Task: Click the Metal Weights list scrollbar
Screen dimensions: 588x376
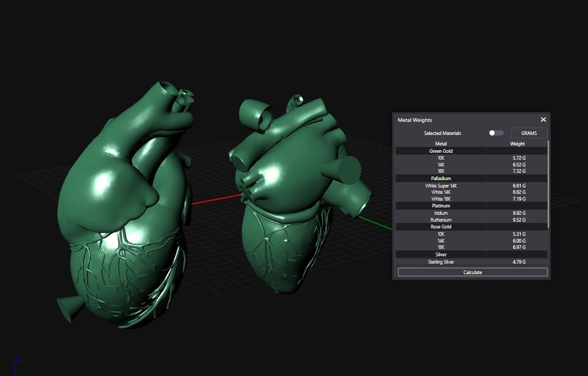Action: (549, 184)
